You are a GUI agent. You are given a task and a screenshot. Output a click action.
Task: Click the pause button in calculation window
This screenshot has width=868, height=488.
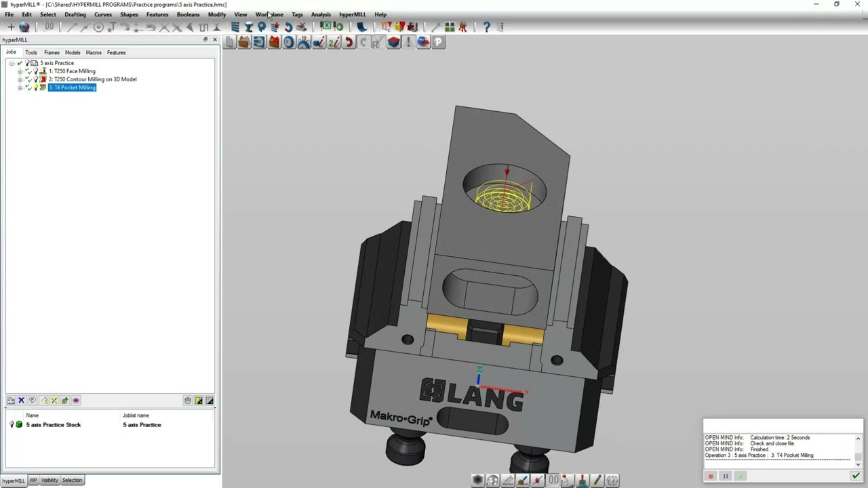(x=726, y=476)
